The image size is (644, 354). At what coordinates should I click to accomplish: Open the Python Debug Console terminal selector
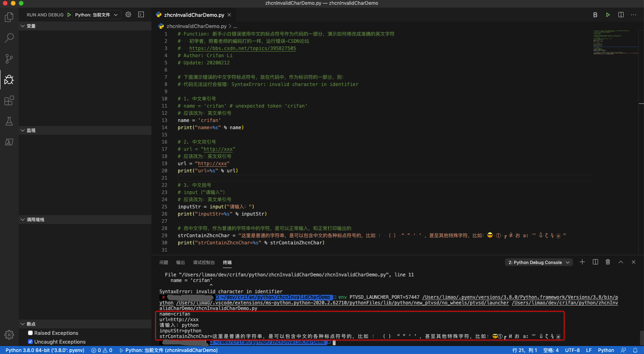pyautogui.click(x=539, y=262)
